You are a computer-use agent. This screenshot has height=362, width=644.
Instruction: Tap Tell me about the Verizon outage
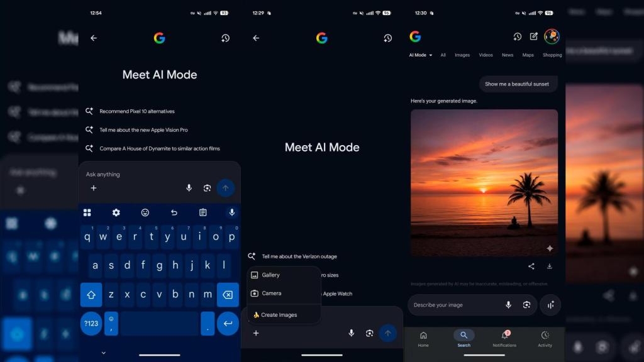[299, 256]
